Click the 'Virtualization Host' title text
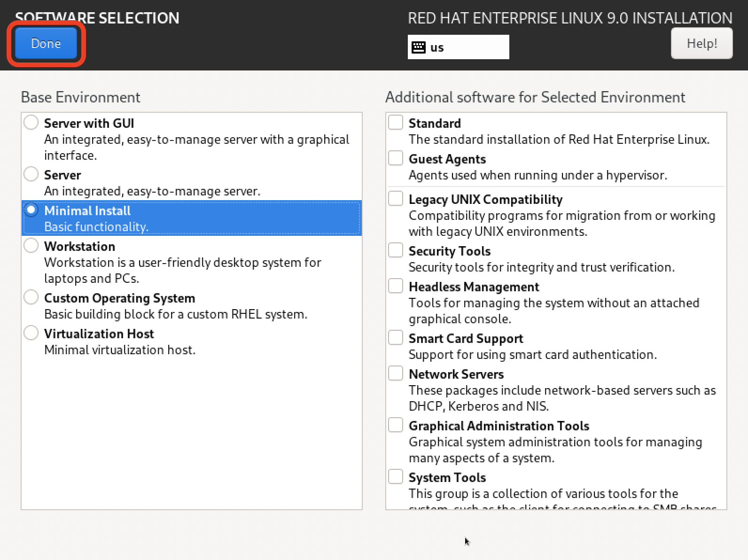 (99, 334)
